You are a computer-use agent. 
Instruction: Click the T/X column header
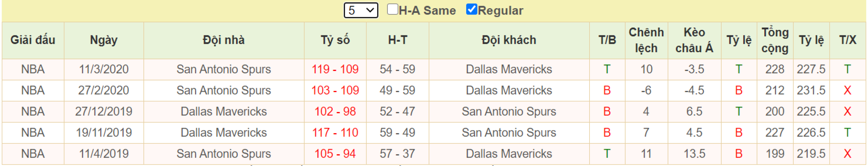click(848, 40)
